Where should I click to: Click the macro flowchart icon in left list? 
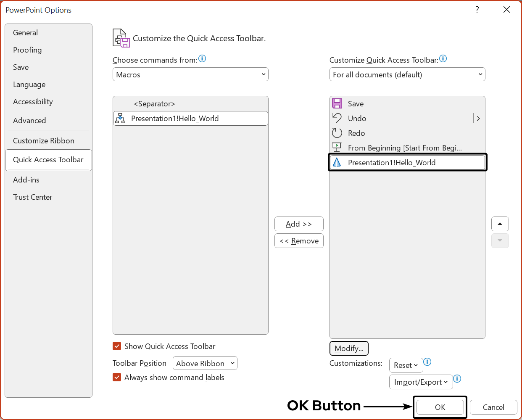[121, 119]
